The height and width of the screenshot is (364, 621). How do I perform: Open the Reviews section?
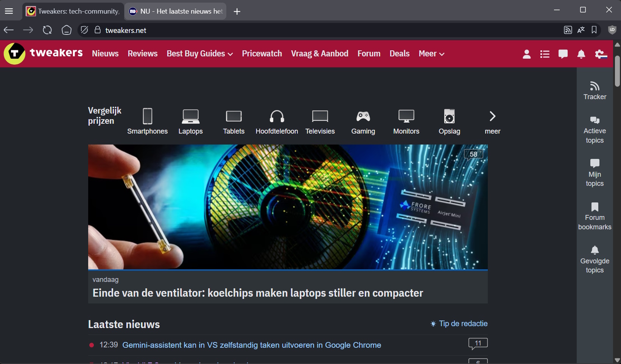point(143,54)
